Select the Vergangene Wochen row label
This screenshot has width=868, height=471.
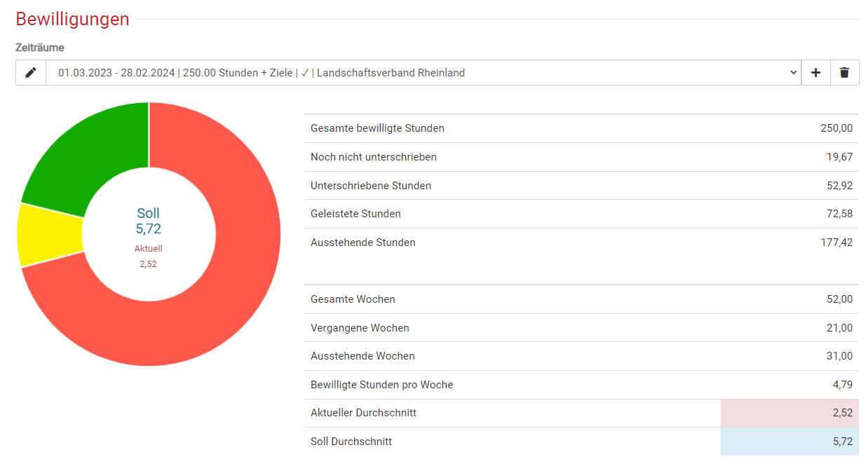coord(360,328)
